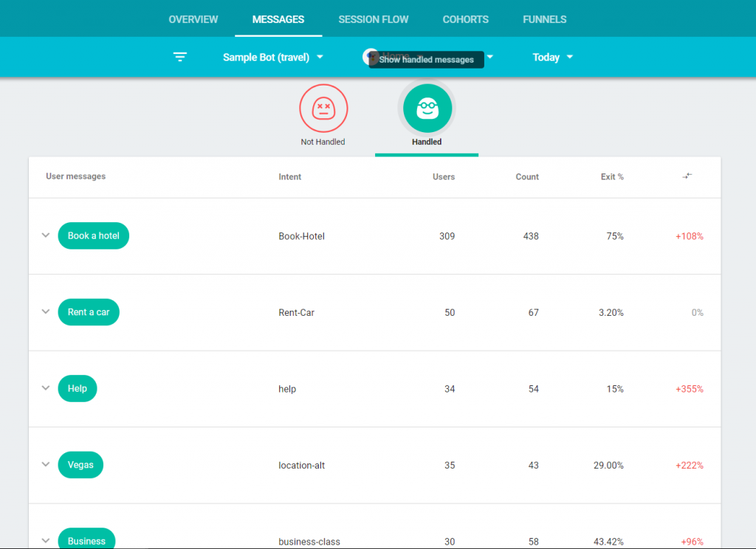Click the location-alt intent cell
Image resolution: width=756 pixels, height=549 pixels.
(x=302, y=465)
